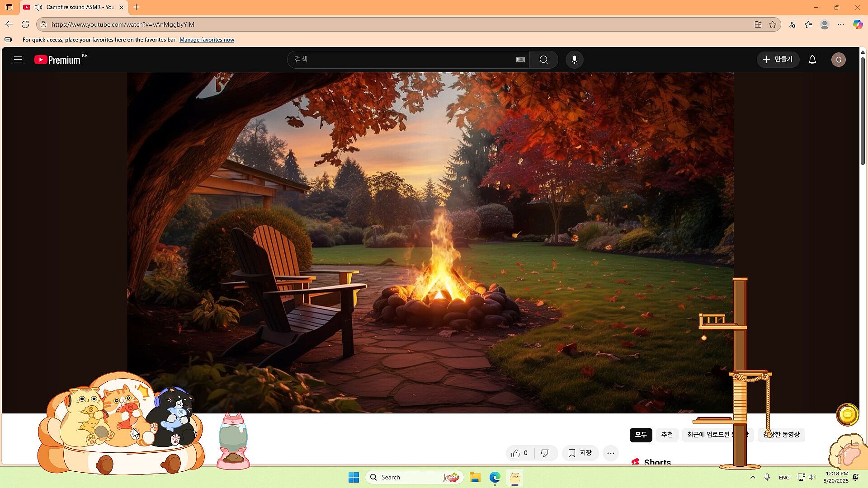Image resolution: width=868 pixels, height=488 pixels.
Task: Click the page vertical scrollbar thumb
Action: point(863,111)
